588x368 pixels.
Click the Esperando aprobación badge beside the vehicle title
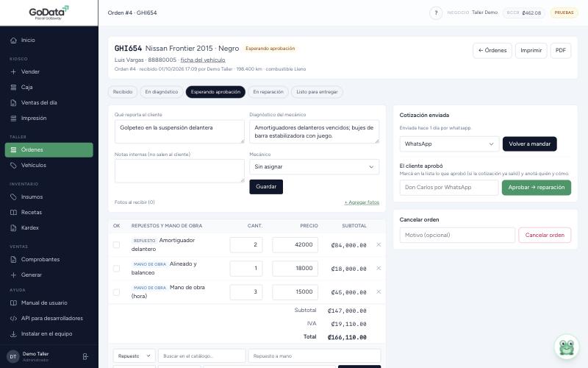pos(270,49)
